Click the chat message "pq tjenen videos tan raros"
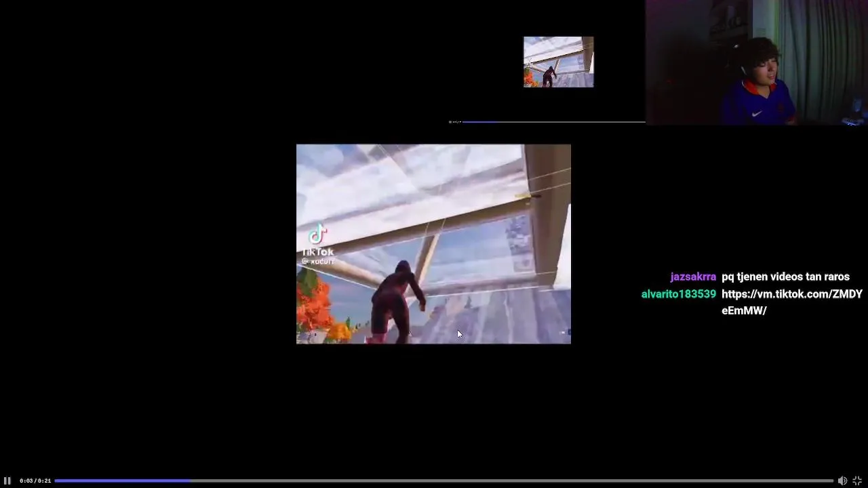Image resolution: width=868 pixels, height=488 pixels. [785, 277]
